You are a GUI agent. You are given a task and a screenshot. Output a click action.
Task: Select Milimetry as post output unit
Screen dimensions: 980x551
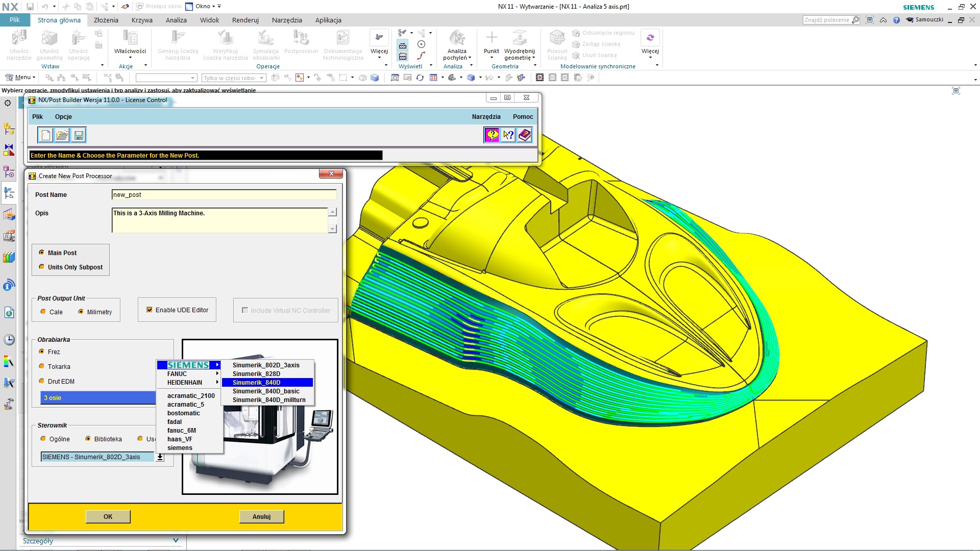pyautogui.click(x=81, y=312)
